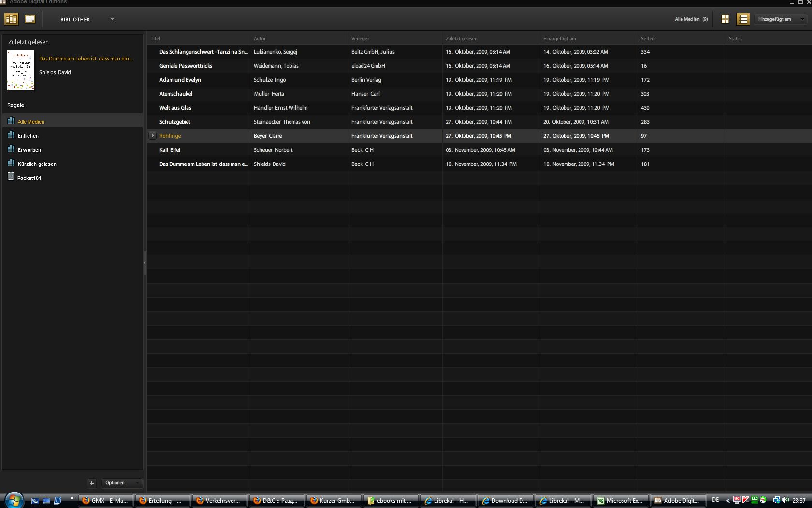
Task: Click the 'Alle Medien (9)' counter label
Action: [691, 19]
